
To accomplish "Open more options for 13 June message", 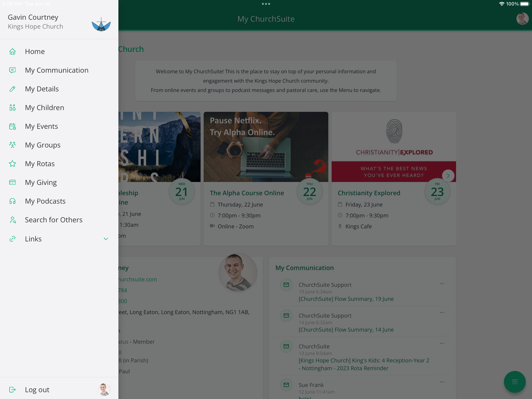I will tap(442, 343).
